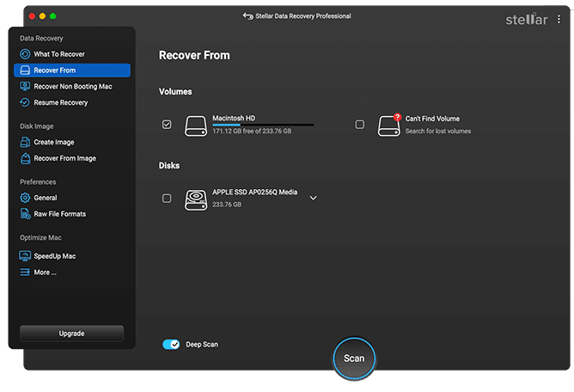The width and height of the screenshot is (574, 392).
Task: Click the SpeedUp Mac monitor icon
Action: click(x=25, y=256)
